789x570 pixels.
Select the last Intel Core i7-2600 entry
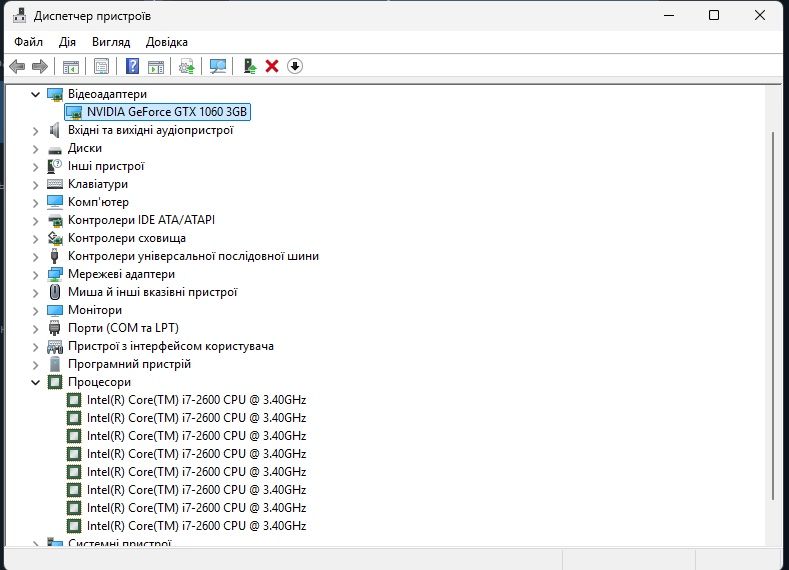point(196,526)
